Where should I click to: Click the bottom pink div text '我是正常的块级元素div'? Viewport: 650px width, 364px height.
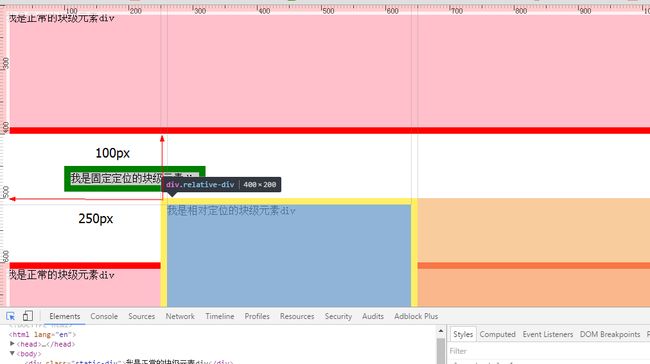[x=62, y=275]
